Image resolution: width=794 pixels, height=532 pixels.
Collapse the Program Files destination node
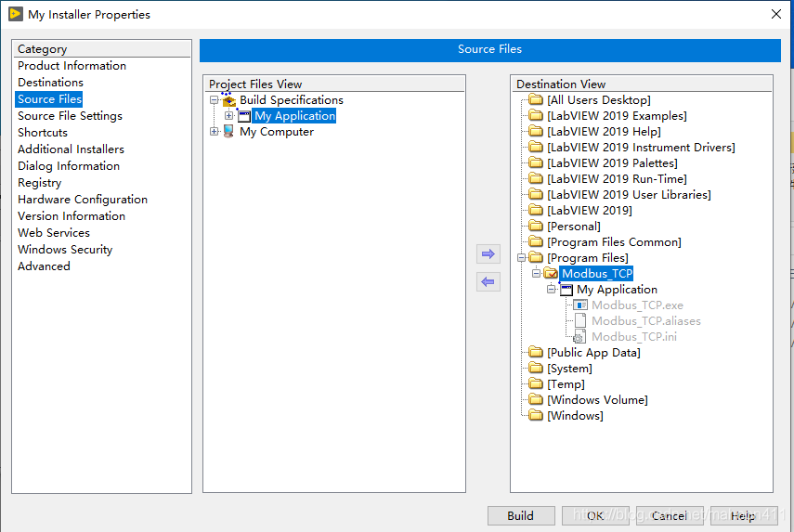coord(522,258)
